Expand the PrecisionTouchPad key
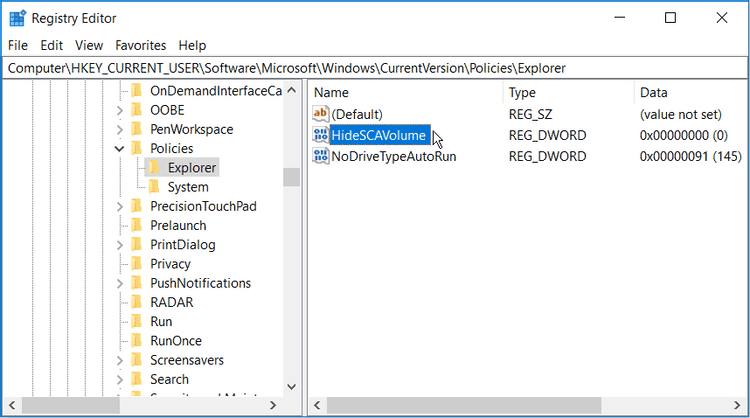This screenshot has width=750, height=418. (x=120, y=206)
